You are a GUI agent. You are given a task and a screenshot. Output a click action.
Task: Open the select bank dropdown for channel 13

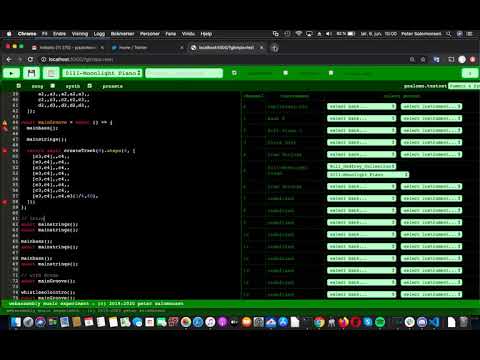pos(361,270)
